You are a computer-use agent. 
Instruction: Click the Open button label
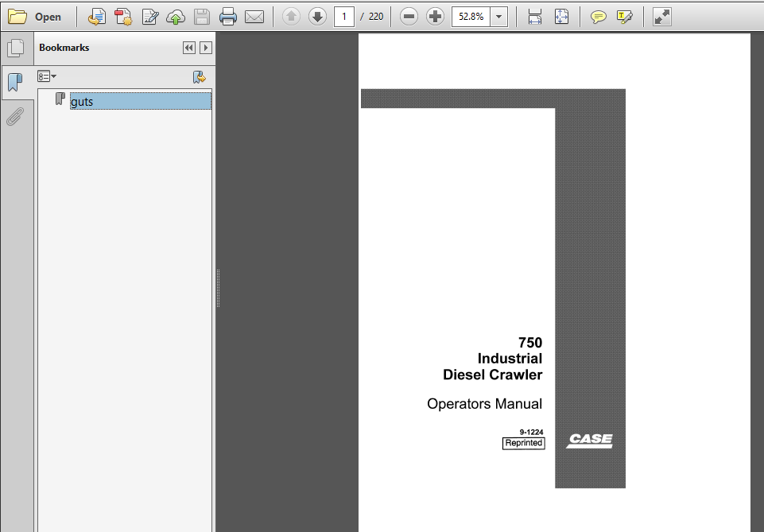click(48, 17)
